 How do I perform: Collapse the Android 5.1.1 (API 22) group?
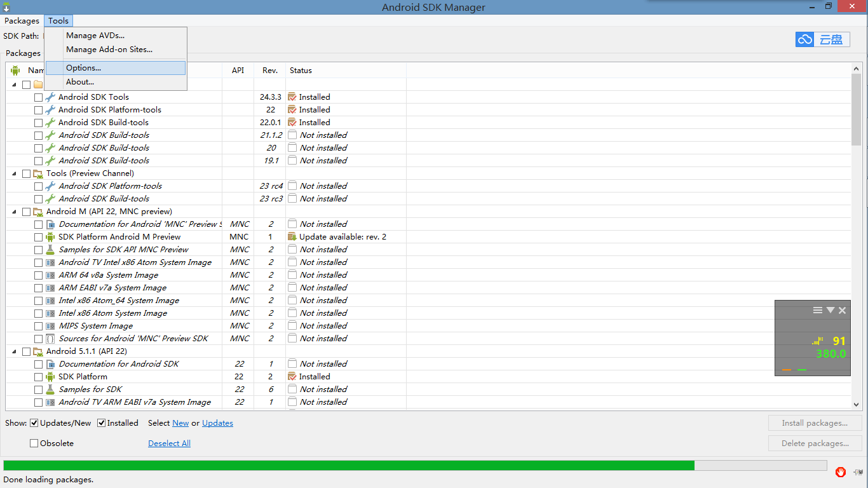(15, 351)
